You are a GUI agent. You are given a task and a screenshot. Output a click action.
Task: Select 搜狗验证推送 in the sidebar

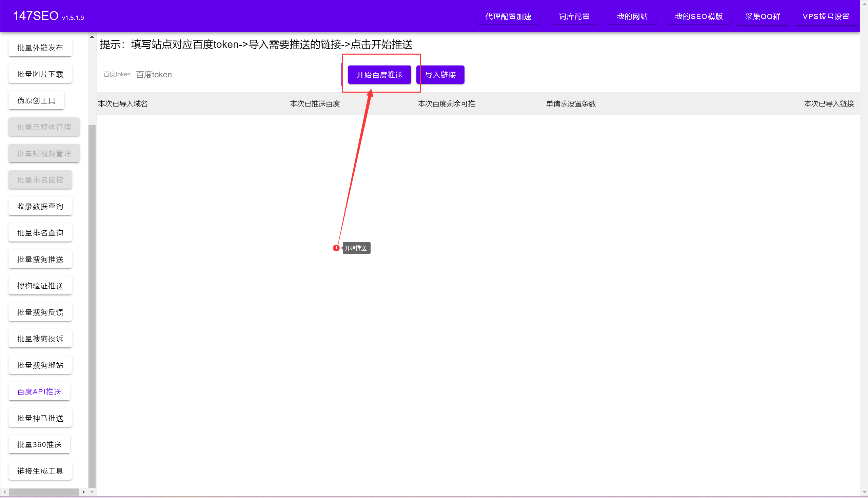click(40, 286)
